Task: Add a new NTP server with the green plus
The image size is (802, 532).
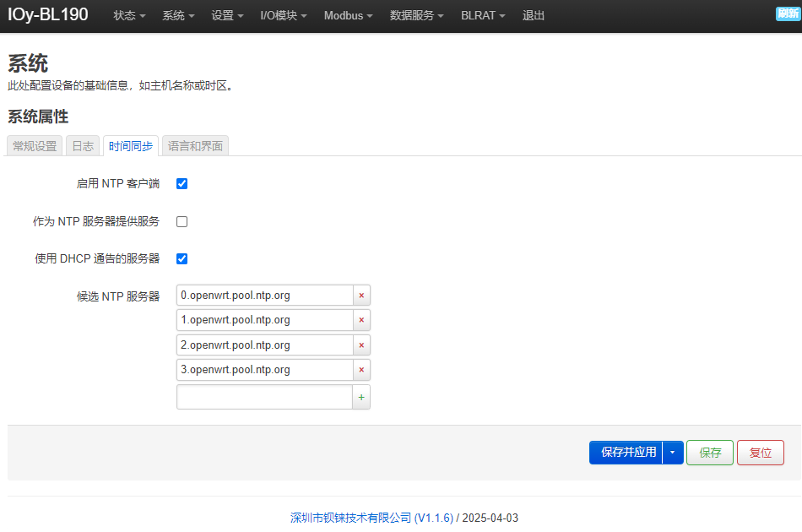Action: click(x=361, y=397)
